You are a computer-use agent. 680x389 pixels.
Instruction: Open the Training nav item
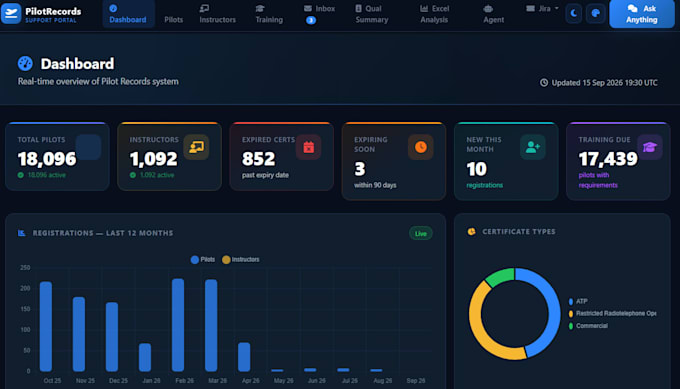click(x=269, y=14)
